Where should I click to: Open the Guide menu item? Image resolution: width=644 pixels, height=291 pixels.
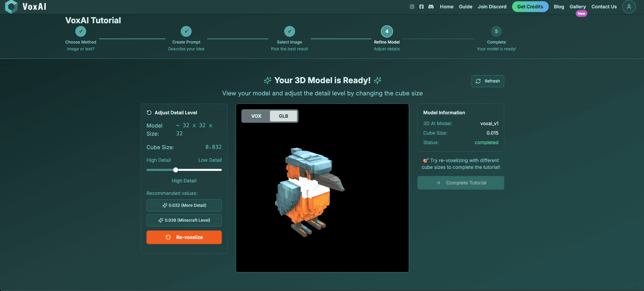pos(465,7)
